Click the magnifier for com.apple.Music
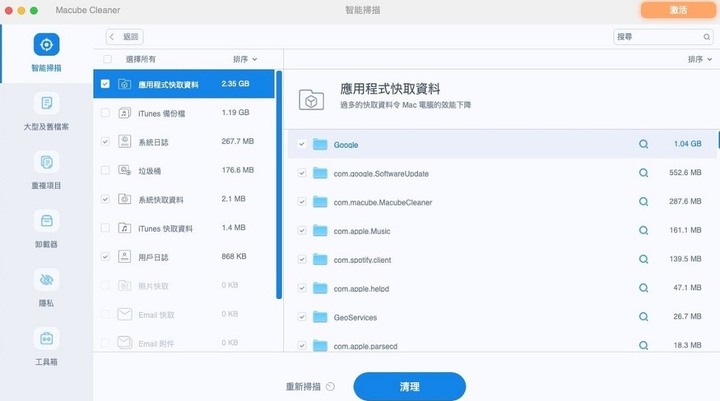 point(643,231)
